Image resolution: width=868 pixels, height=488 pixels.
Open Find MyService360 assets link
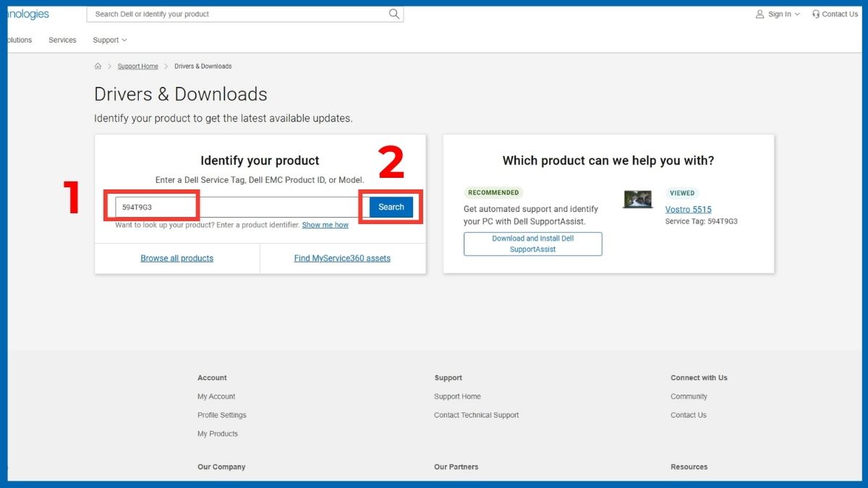point(342,258)
